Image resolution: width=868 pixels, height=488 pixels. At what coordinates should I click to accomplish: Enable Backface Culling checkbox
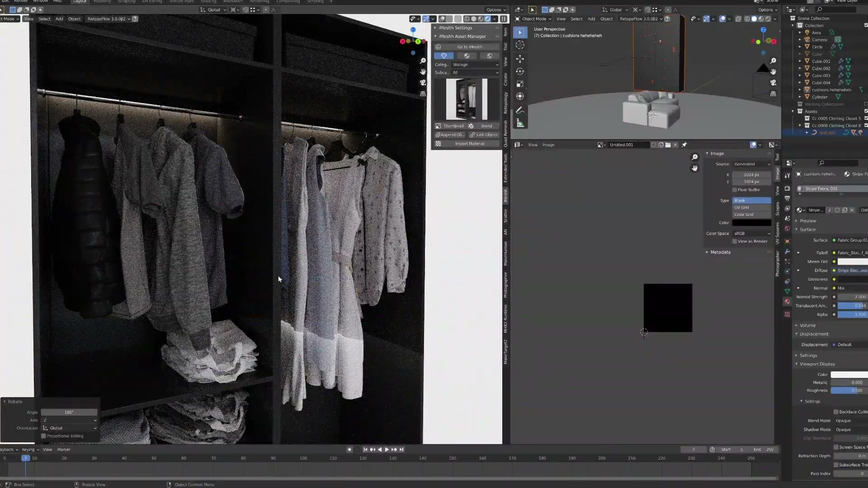836,412
